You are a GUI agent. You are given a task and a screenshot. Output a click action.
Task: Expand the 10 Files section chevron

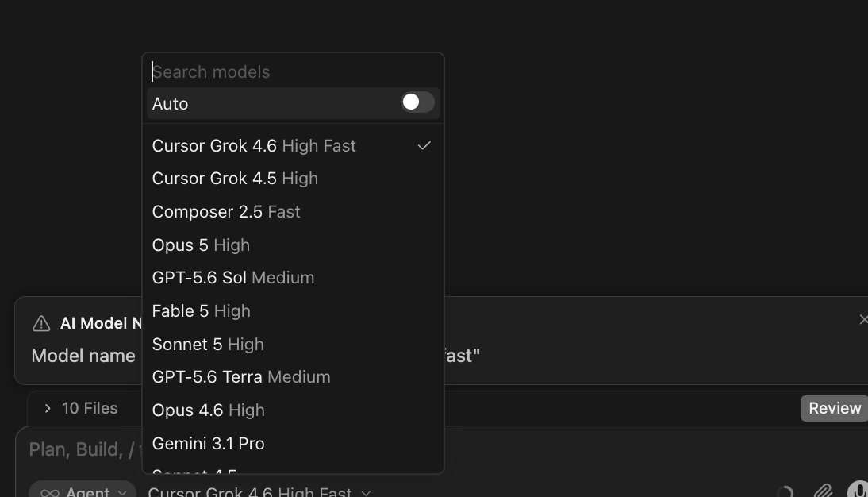pyautogui.click(x=48, y=408)
